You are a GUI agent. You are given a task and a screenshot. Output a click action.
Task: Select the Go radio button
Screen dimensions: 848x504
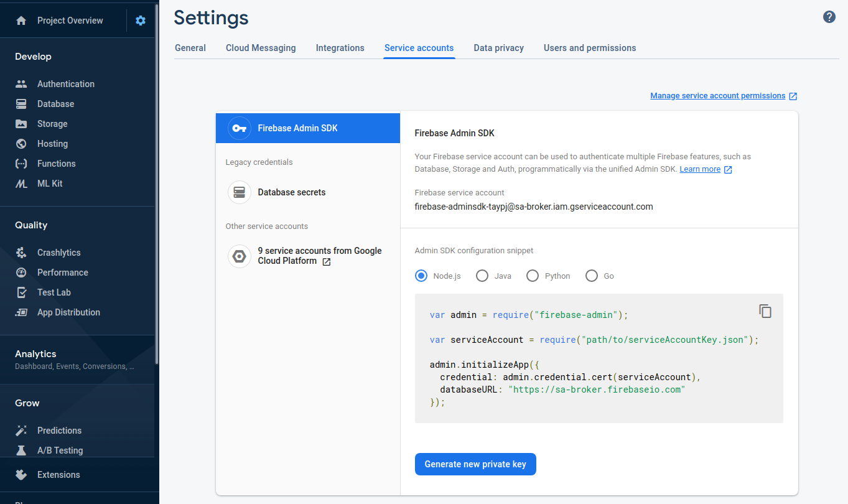[x=592, y=276]
